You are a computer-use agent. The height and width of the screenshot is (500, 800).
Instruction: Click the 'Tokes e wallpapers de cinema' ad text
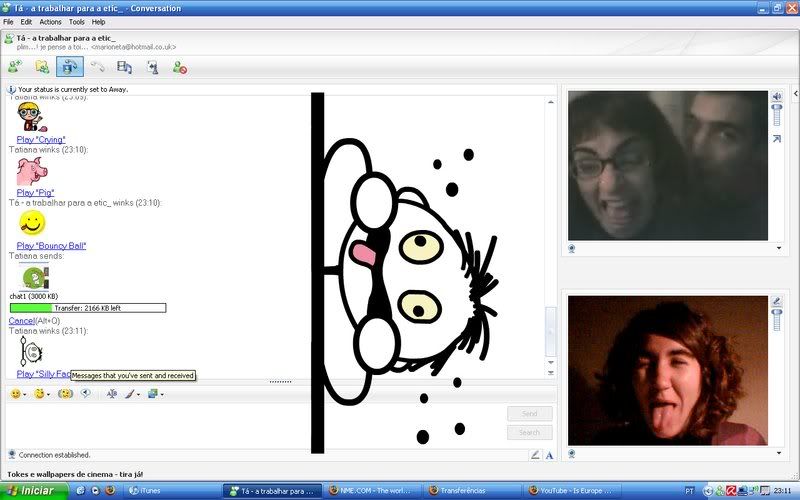75,474
